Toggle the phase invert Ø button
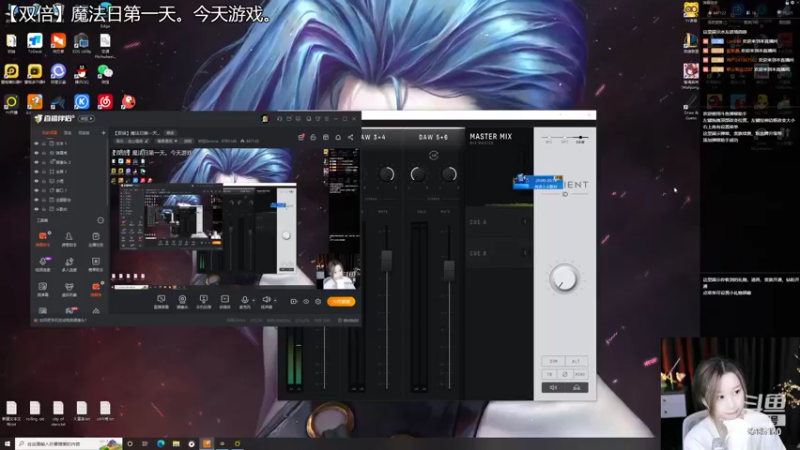Screen dimensions: 800x450 pyautogui.click(x=565, y=374)
